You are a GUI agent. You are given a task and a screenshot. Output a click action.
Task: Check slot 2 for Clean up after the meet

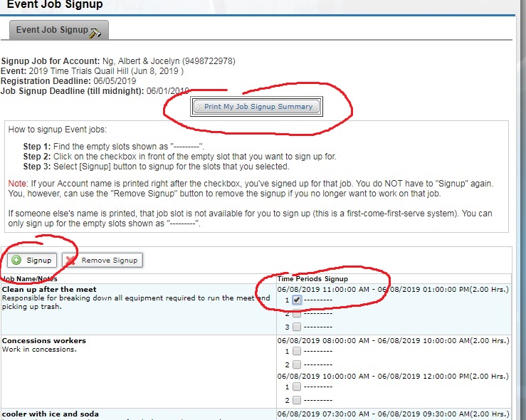tap(297, 314)
